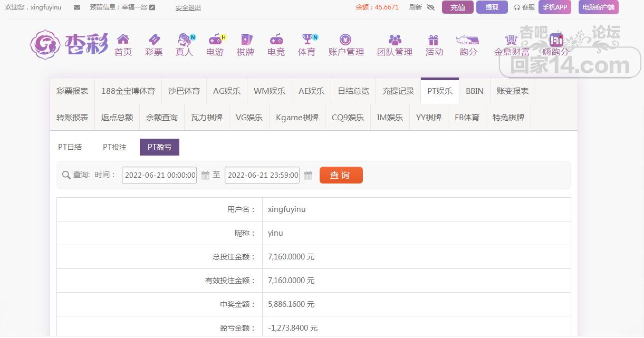
Task: Open the mail envelope icon
Action: pos(77,7)
